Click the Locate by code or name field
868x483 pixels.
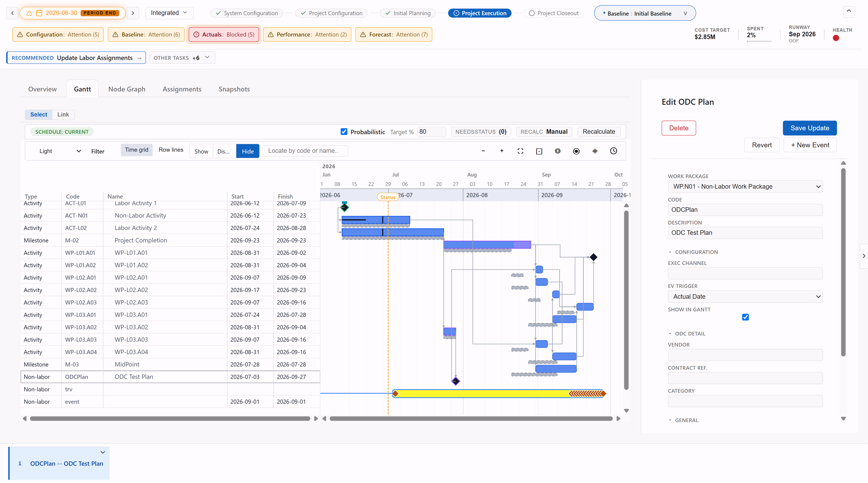point(306,151)
